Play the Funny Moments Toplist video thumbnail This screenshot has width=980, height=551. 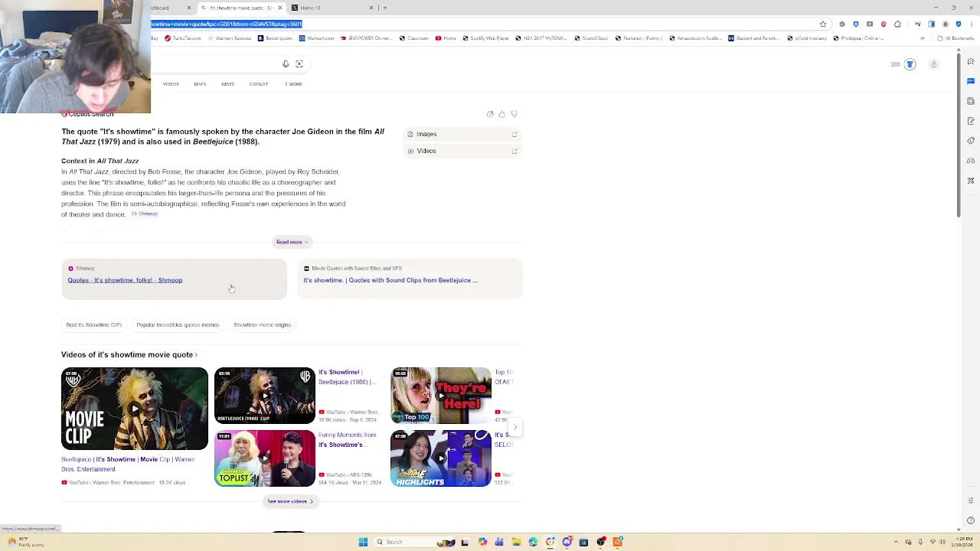pyautogui.click(x=265, y=458)
